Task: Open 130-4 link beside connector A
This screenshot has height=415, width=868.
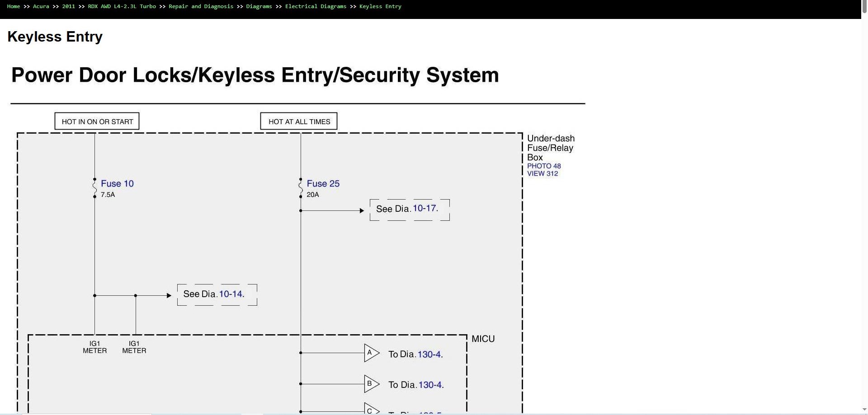Action: coord(430,354)
